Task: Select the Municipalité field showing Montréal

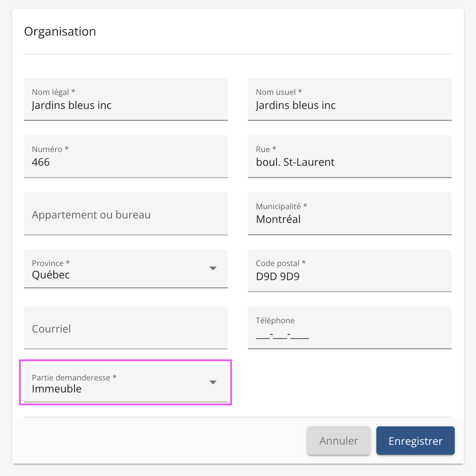Action: pyautogui.click(x=349, y=219)
